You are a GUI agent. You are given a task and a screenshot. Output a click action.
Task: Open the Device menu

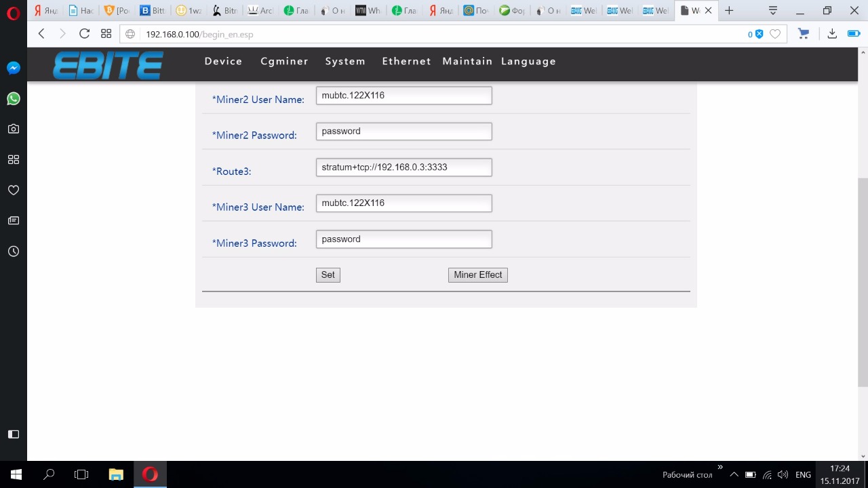click(223, 61)
